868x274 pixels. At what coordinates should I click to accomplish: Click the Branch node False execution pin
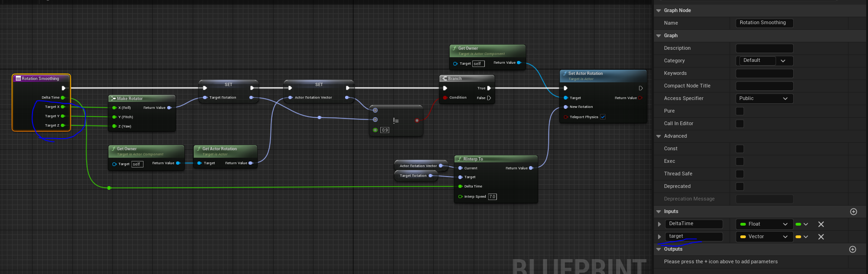coord(489,98)
